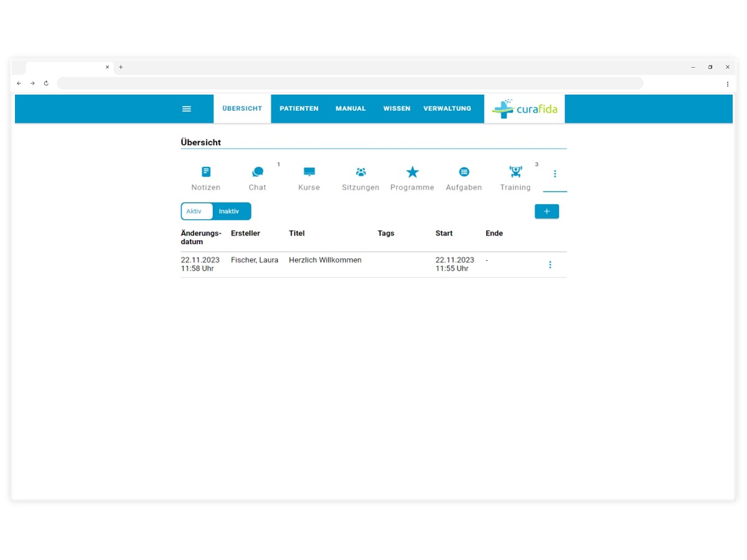Focus the browser address bar
This screenshot has width=747, height=560.
point(350,83)
